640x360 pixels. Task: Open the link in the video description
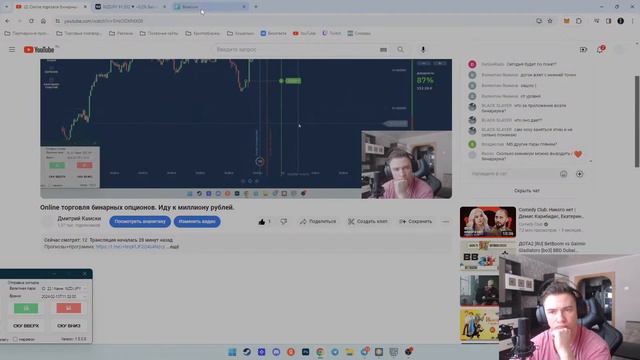click(x=130, y=247)
